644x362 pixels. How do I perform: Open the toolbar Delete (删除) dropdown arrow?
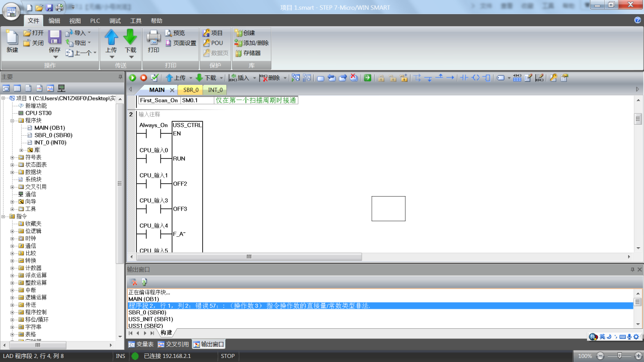click(285, 78)
